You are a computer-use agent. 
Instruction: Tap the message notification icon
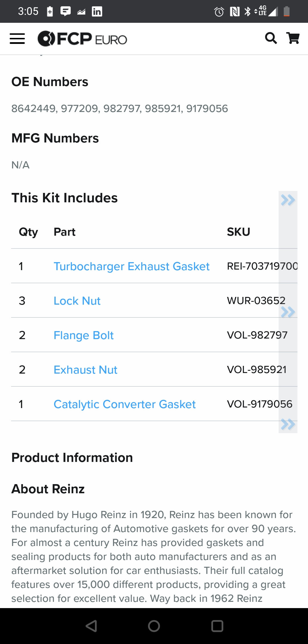[x=66, y=11]
